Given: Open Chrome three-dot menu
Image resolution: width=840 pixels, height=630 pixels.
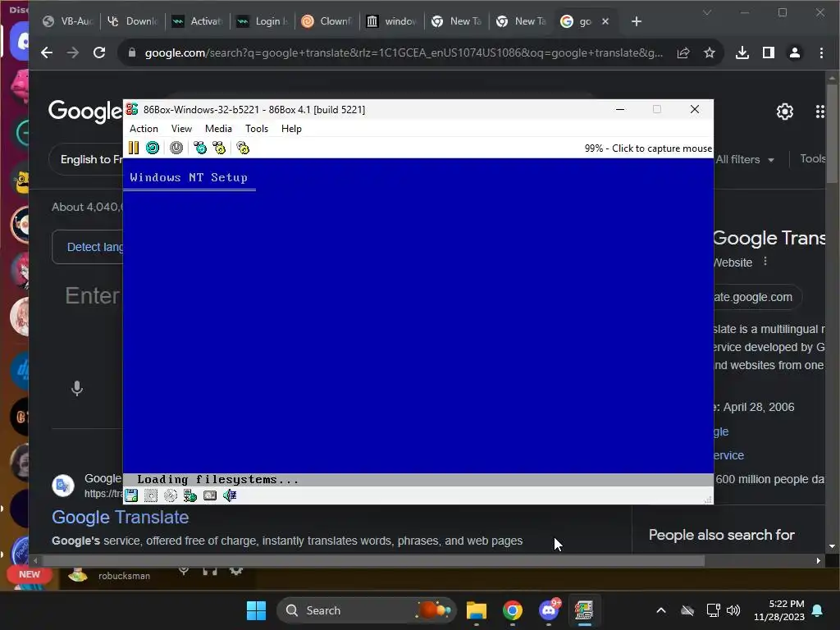Looking at the screenshot, I should (820, 52).
